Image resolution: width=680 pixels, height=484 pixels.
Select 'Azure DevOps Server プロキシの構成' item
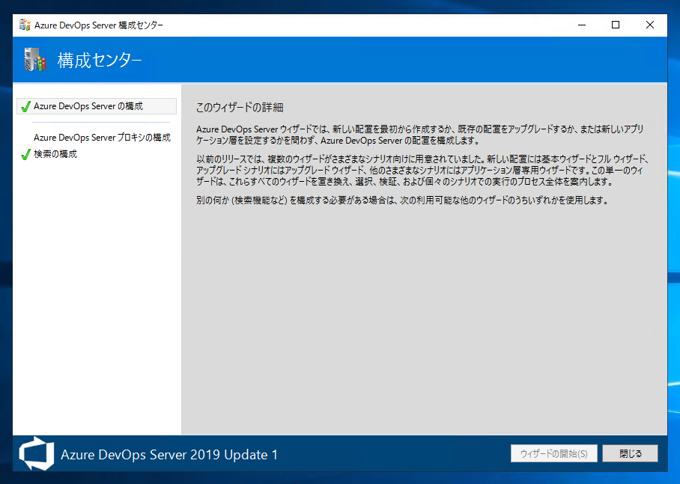coord(102,137)
